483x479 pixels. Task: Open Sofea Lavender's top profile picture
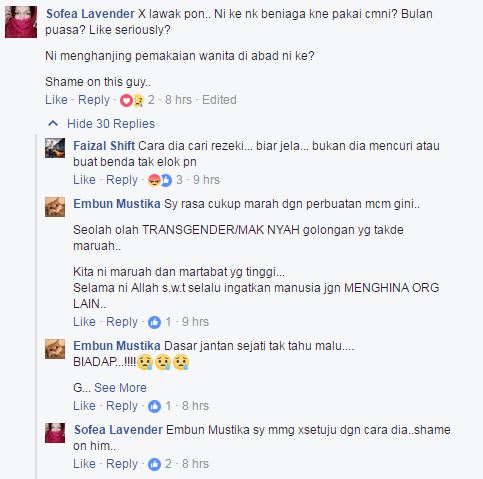pyautogui.click(x=21, y=22)
